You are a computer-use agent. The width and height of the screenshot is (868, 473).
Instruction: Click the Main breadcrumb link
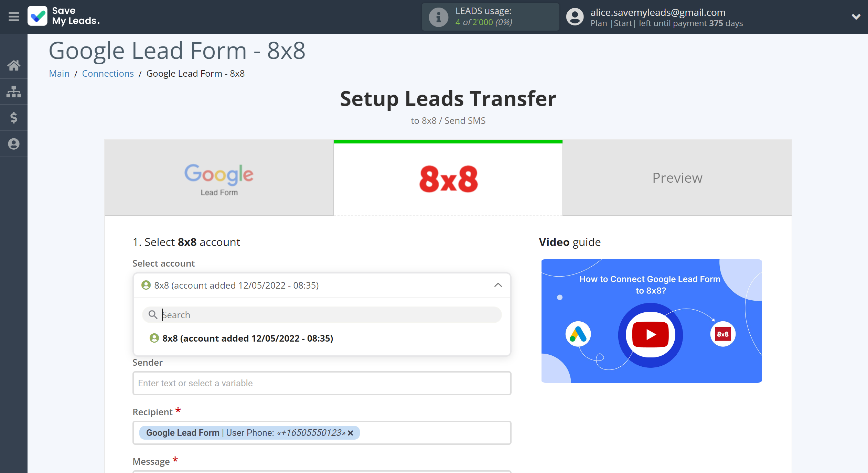click(x=58, y=73)
